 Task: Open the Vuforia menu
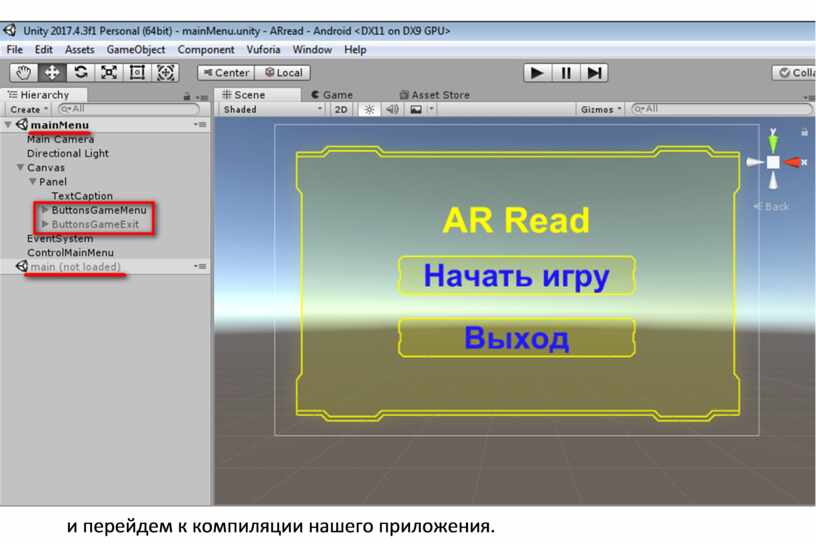pos(263,50)
